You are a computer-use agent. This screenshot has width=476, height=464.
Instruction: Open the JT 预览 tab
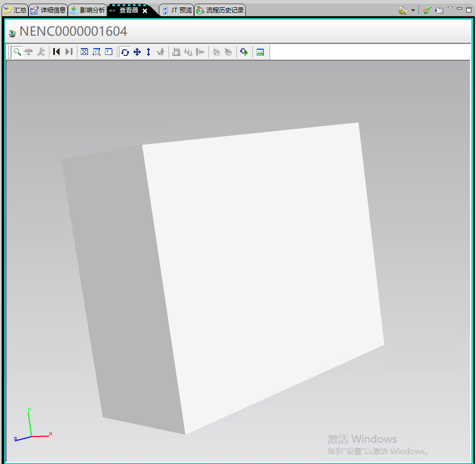coord(177,10)
